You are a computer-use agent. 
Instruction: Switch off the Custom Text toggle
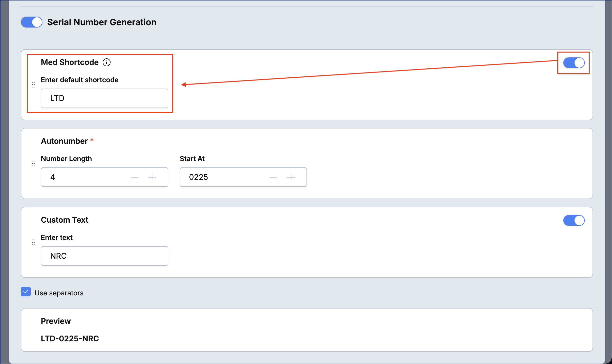click(x=574, y=220)
